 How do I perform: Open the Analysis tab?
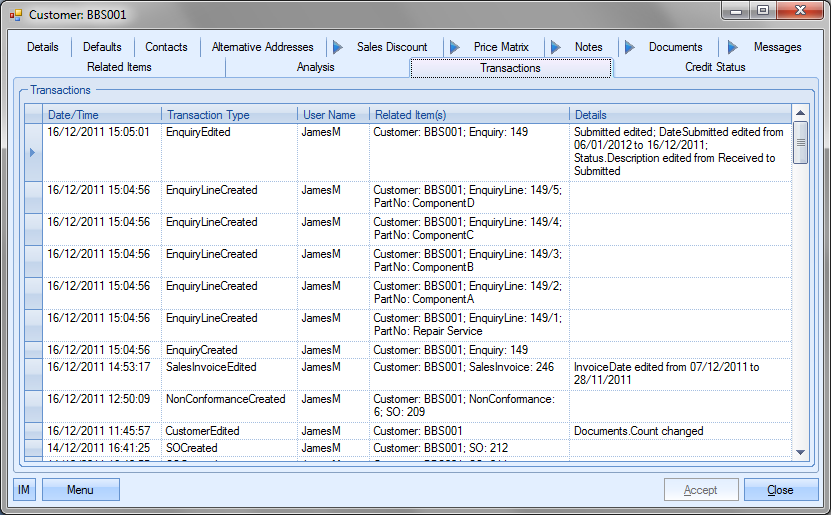(316, 68)
